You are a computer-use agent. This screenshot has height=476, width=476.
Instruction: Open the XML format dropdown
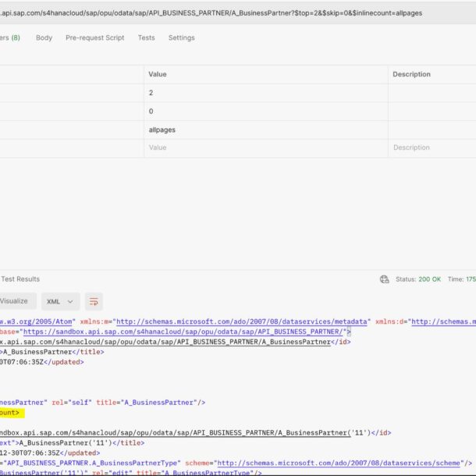60,301
